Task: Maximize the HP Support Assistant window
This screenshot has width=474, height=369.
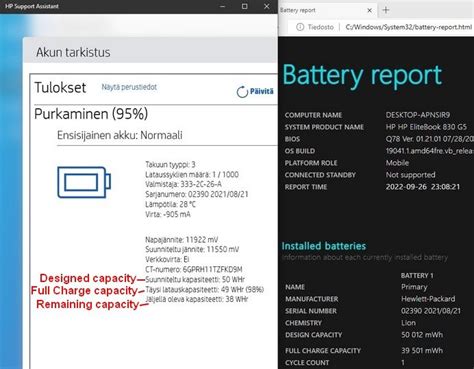Action: pos(245,6)
